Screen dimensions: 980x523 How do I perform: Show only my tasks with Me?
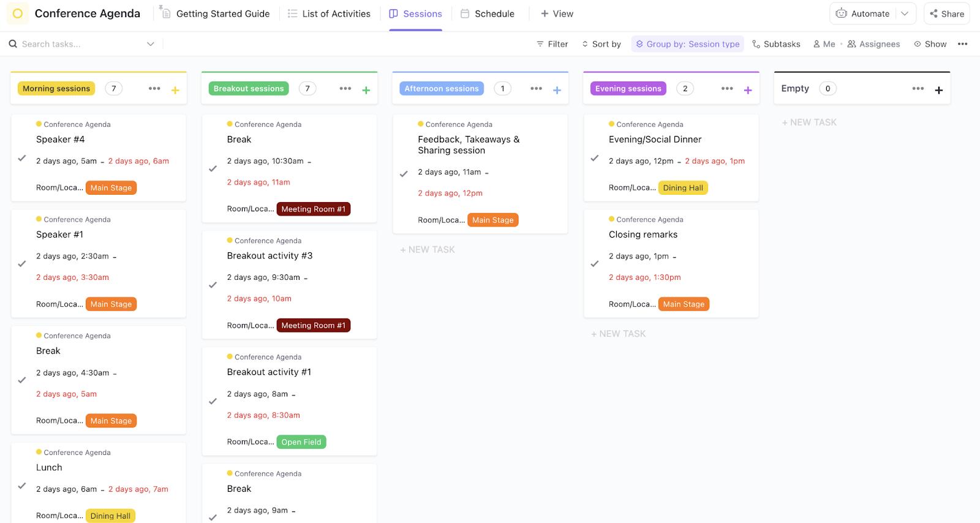(x=824, y=44)
